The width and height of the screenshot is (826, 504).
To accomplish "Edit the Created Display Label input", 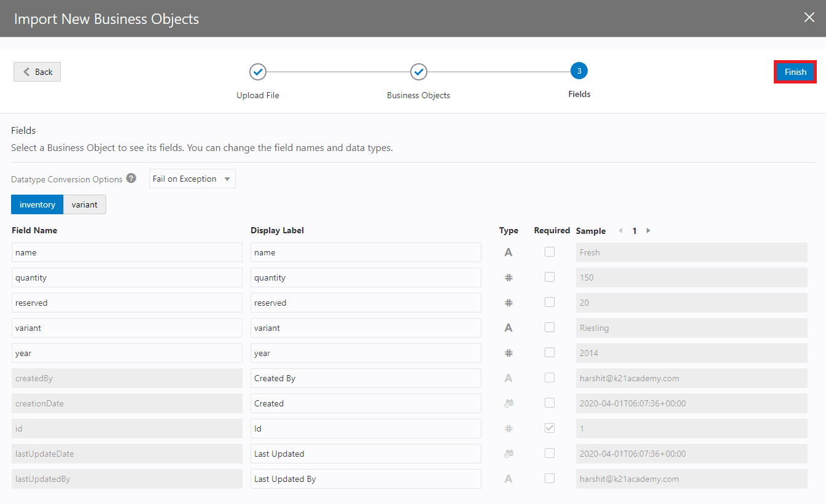I will click(366, 403).
